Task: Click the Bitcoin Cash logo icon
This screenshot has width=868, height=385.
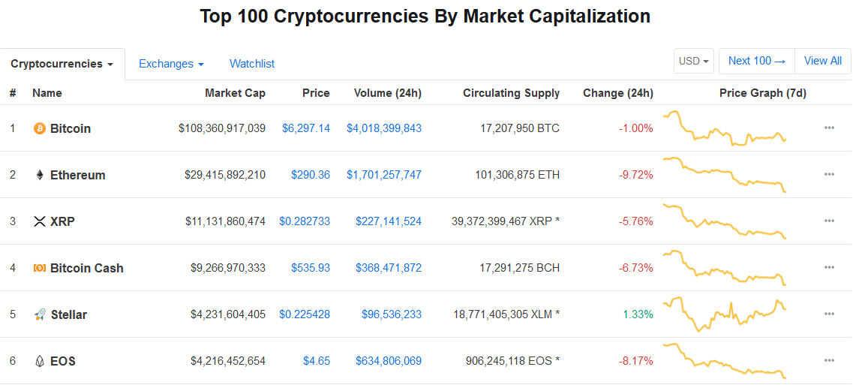Action: pyautogui.click(x=40, y=268)
